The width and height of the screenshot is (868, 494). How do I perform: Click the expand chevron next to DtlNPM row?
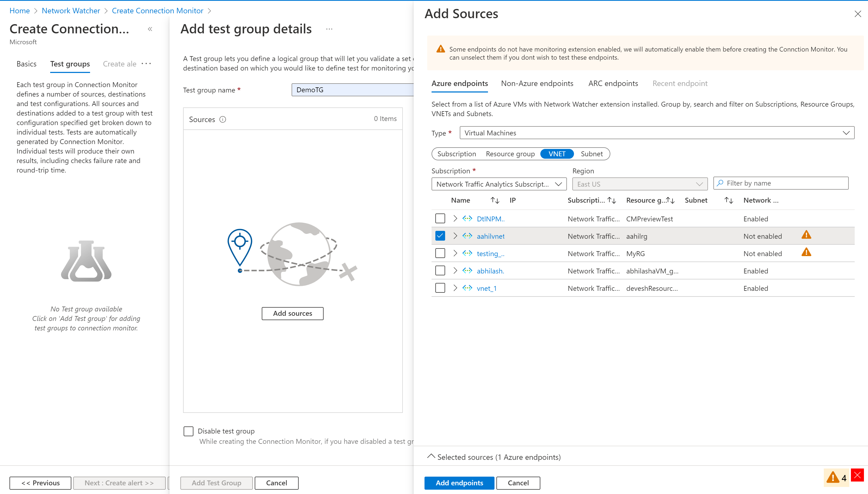[454, 218]
